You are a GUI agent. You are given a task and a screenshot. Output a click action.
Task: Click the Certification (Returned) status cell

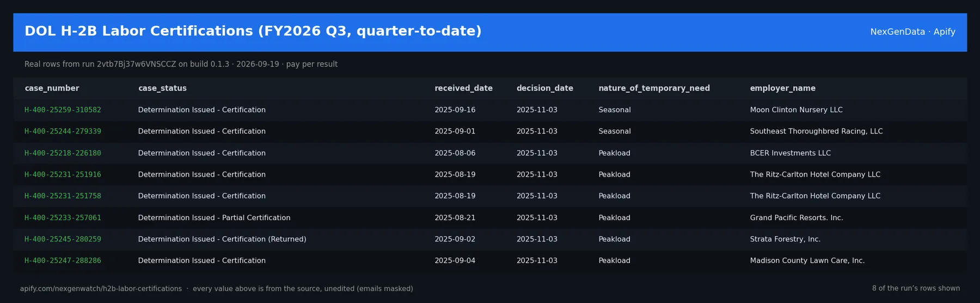(x=222, y=239)
